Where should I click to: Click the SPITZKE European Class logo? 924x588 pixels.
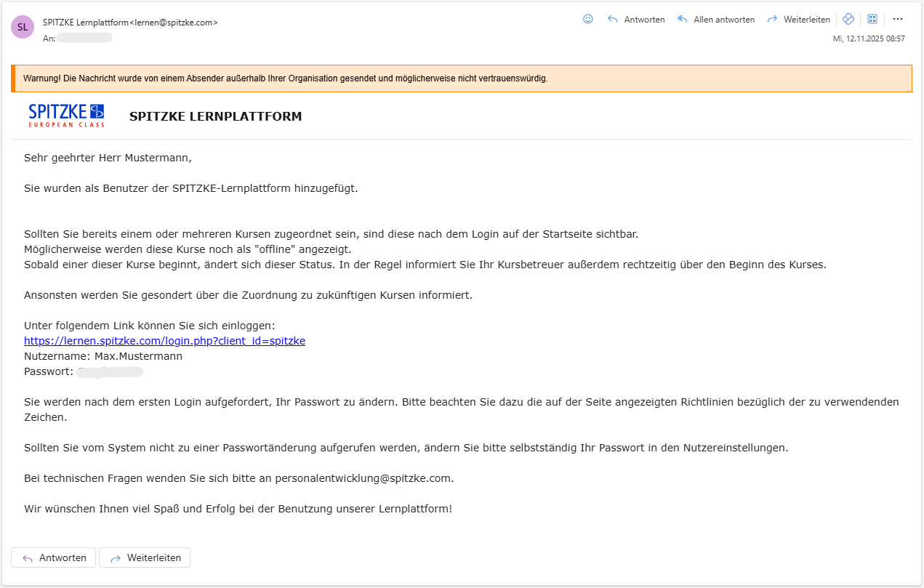tap(67, 116)
